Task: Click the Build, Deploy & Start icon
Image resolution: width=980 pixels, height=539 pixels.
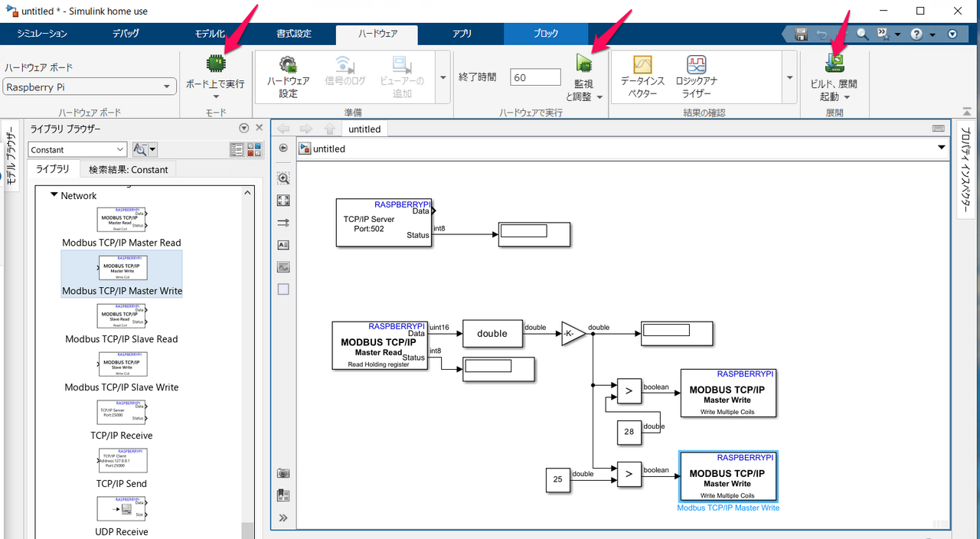Action: click(x=834, y=64)
